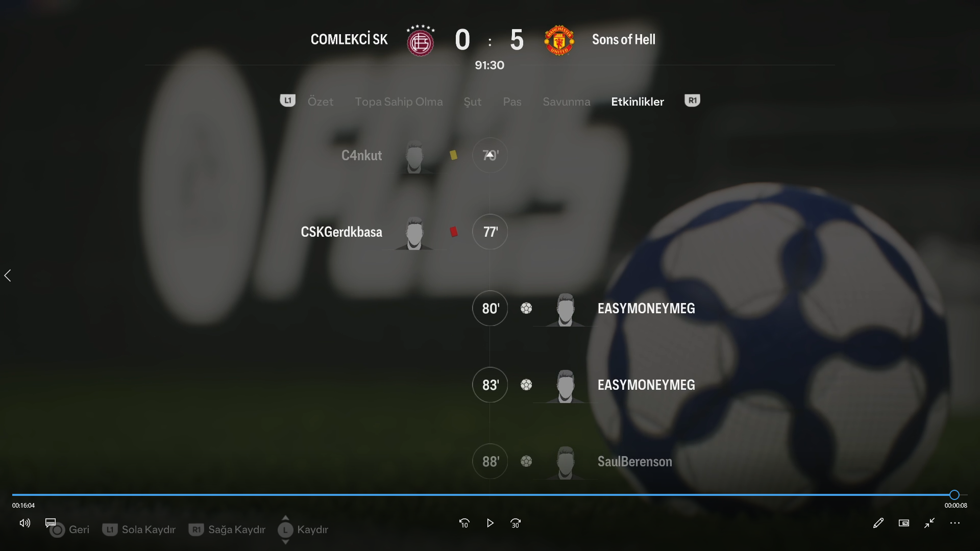Open the subtitles and captions icon

[x=51, y=522]
